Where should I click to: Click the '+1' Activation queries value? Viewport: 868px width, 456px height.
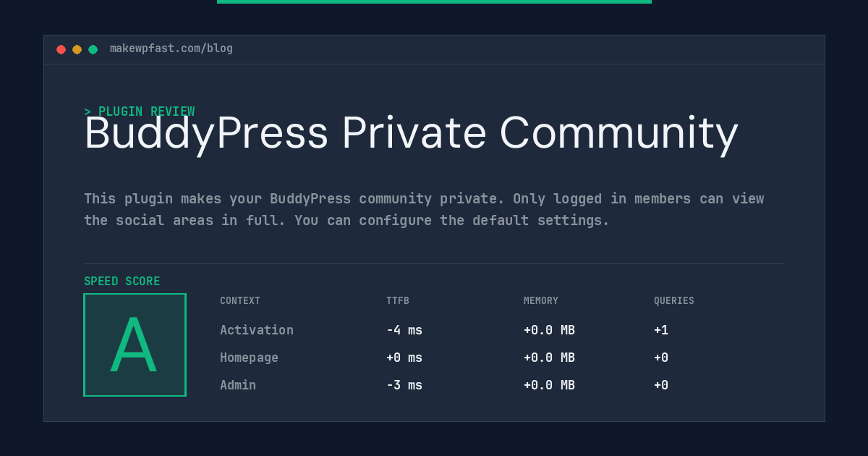tap(661, 330)
